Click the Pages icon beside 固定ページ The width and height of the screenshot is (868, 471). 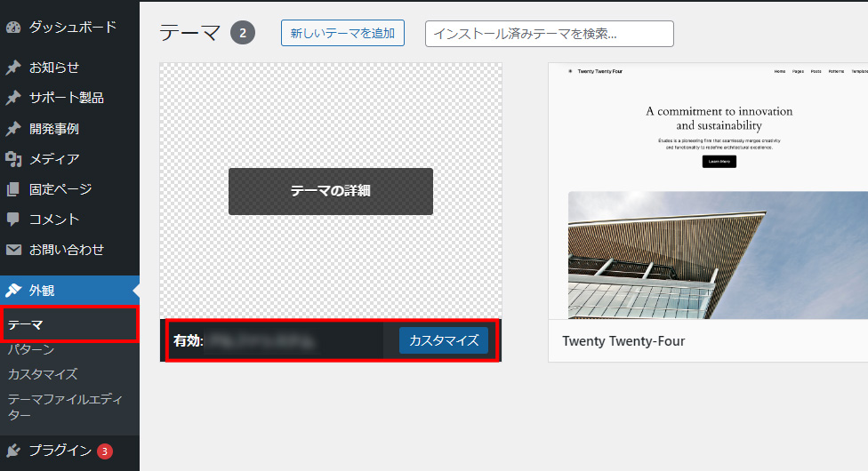tap(13, 189)
